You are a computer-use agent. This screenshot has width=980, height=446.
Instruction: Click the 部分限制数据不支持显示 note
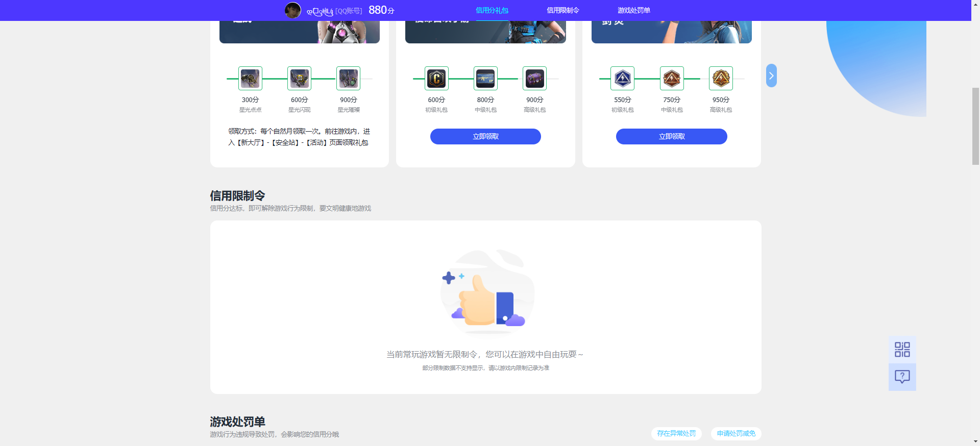485,368
